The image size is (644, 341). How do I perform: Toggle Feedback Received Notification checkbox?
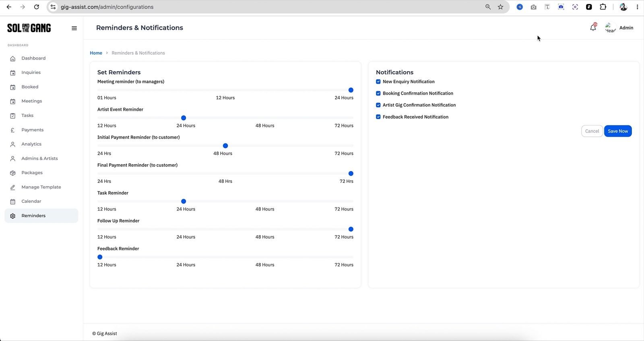tap(378, 117)
